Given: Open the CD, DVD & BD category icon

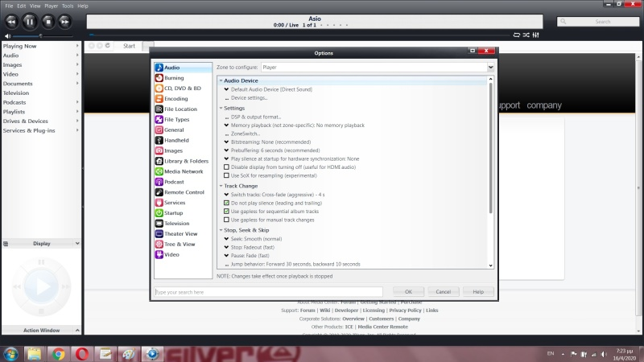Looking at the screenshot, I should pyautogui.click(x=159, y=88).
